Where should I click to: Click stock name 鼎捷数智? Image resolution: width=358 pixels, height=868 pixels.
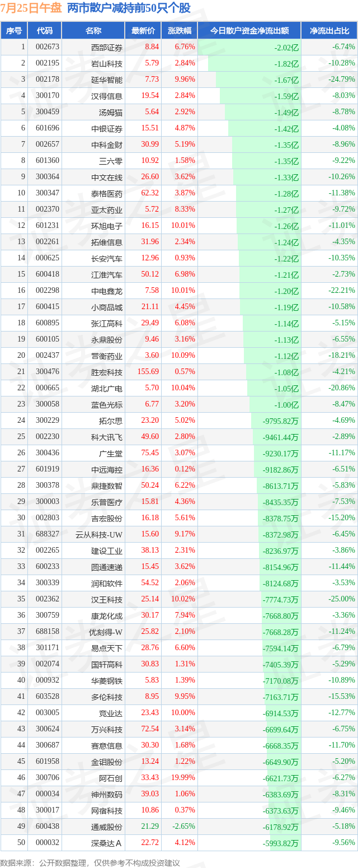point(107,486)
